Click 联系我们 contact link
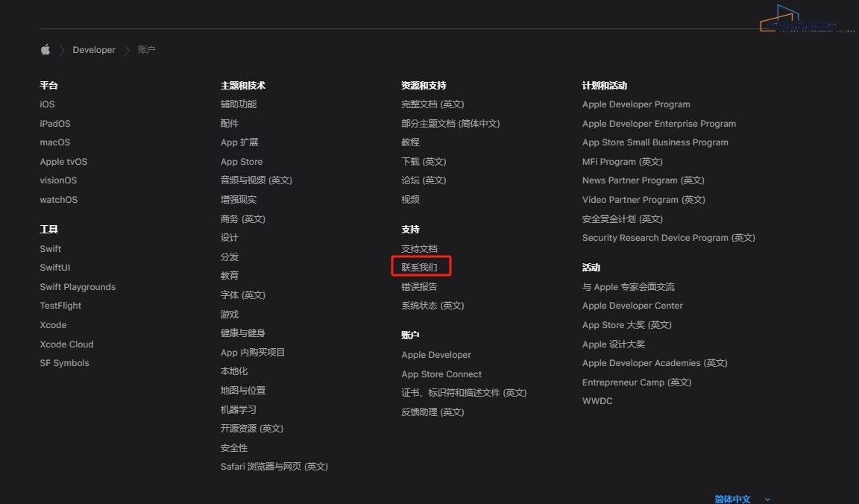Viewport: 859px width, 504px height. (x=419, y=268)
